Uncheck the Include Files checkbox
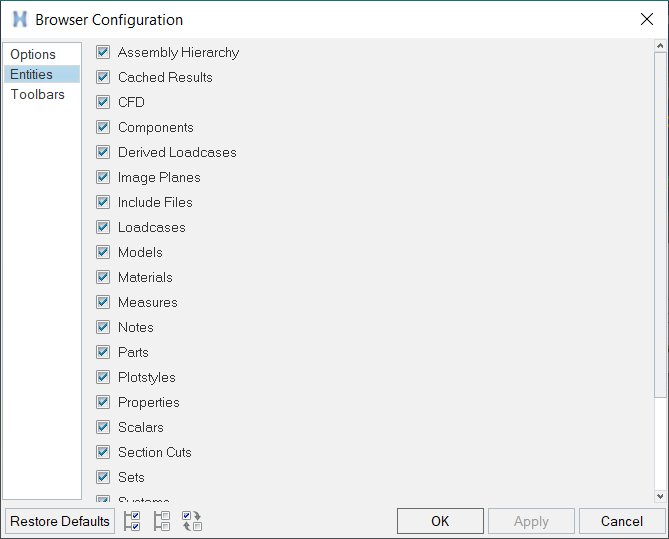This screenshot has width=669, height=539. [x=103, y=202]
